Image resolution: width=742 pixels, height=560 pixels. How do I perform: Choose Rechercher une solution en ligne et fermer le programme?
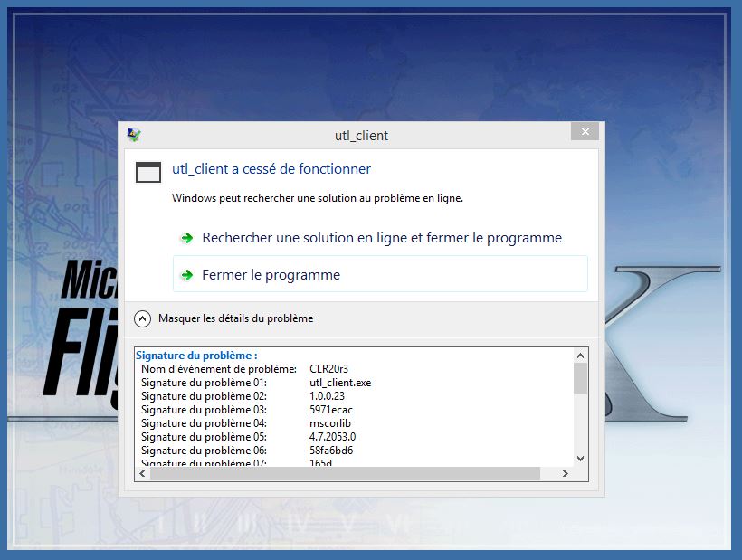(380, 237)
